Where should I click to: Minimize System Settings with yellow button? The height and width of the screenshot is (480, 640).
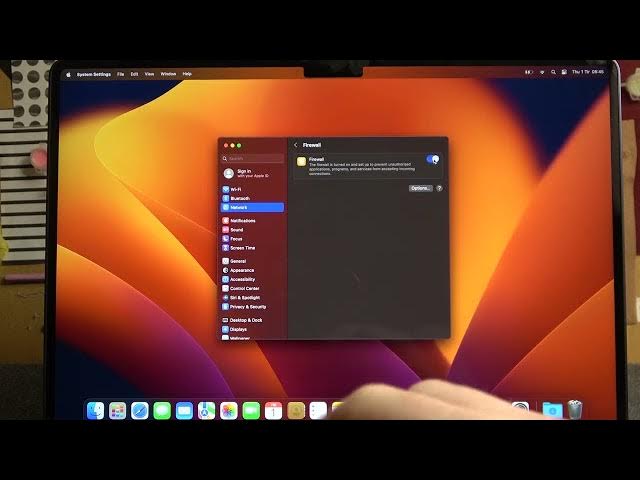click(232, 145)
